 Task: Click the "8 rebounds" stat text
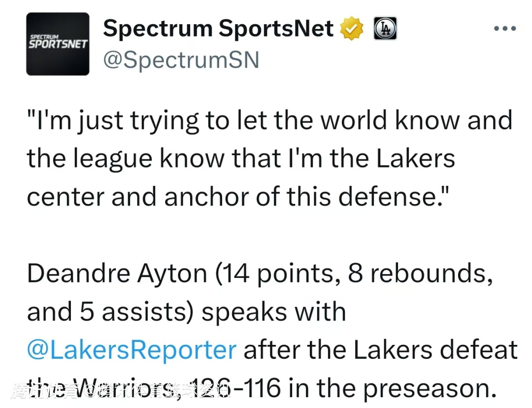(420, 273)
